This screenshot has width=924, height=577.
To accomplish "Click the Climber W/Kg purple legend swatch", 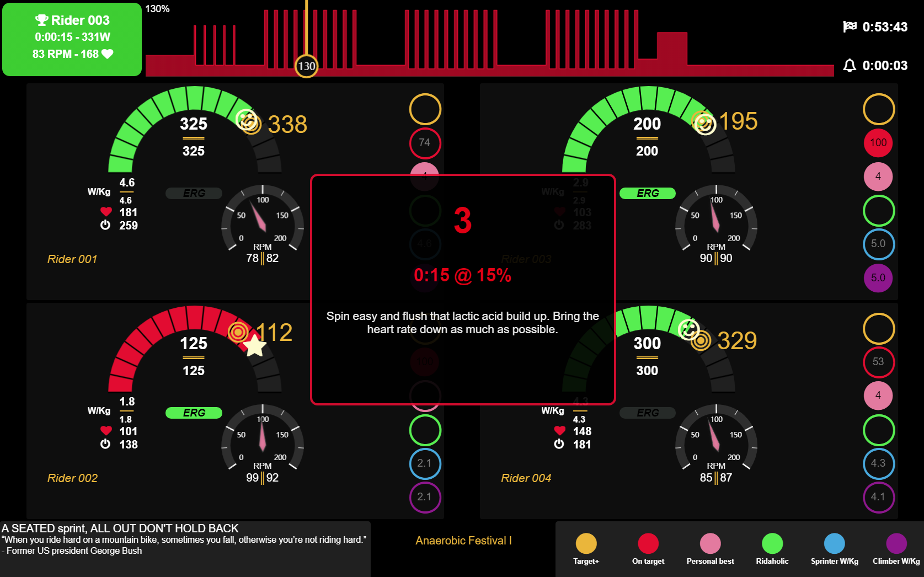I will pyautogui.click(x=896, y=543).
